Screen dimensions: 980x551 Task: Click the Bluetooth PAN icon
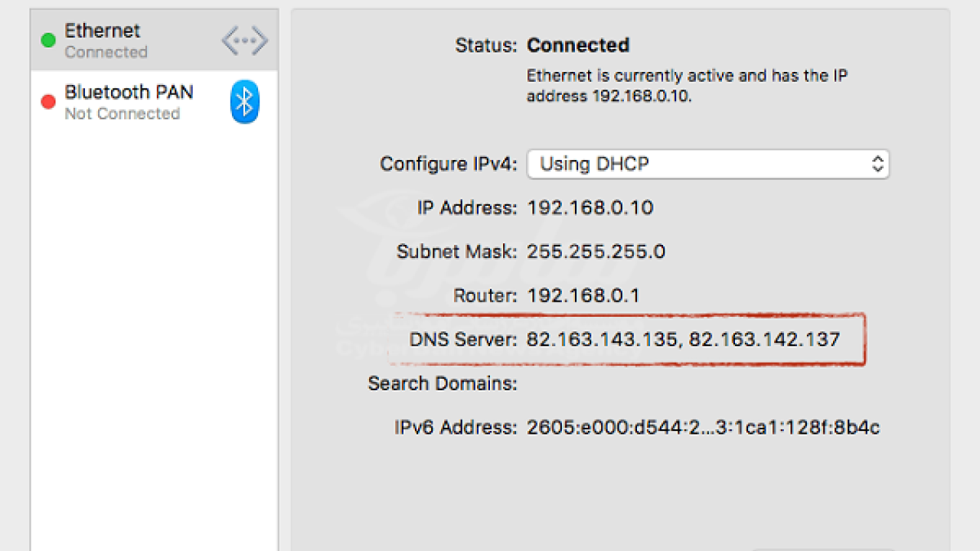[x=244, y=102]
